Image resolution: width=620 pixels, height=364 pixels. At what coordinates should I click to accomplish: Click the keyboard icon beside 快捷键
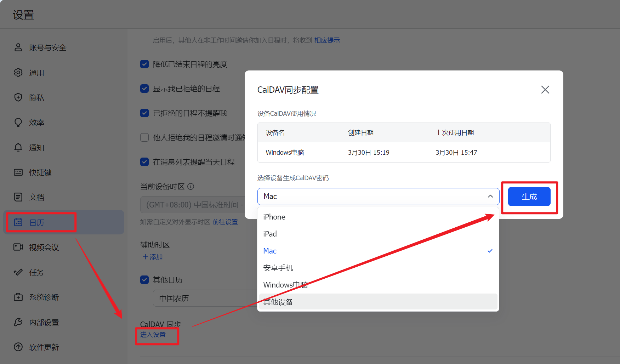(18, 172)
